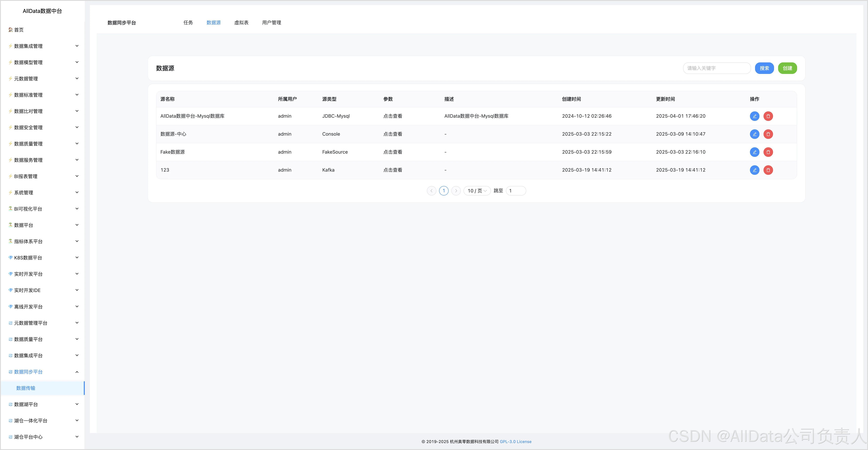Click the lightning icon beside 元数据管理
This screenshot has height=450, width=868.
[11, 79]
